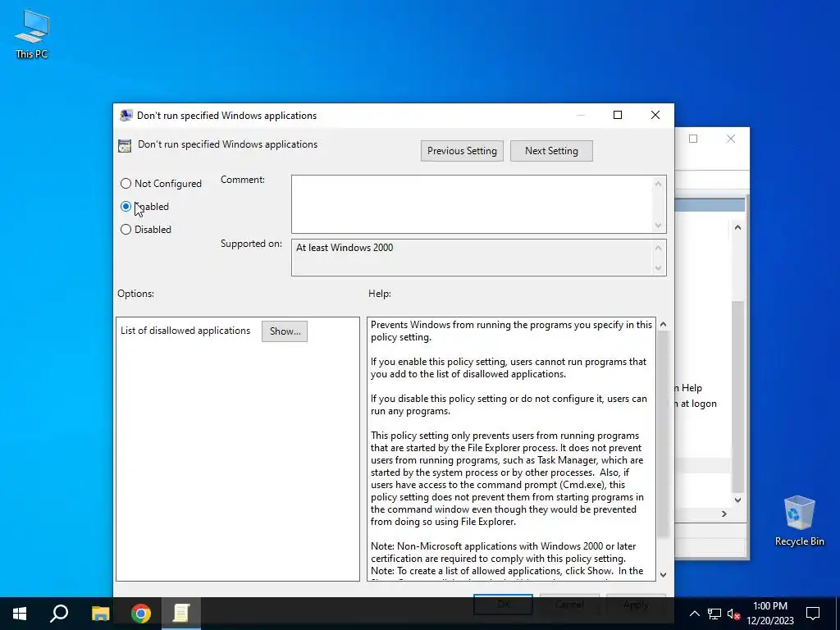Click the muted volume tray icon
This screenshot has height=630, width=840.
(x=733, y=614)
